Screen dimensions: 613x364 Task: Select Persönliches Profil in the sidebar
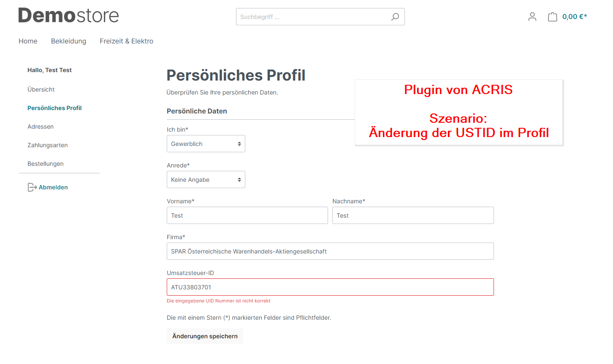pos(54,108)
